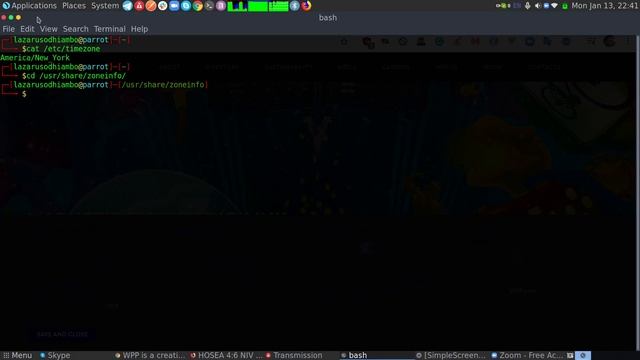
Task: Open the System menu in top panel
Action: [x=105, y=6]
